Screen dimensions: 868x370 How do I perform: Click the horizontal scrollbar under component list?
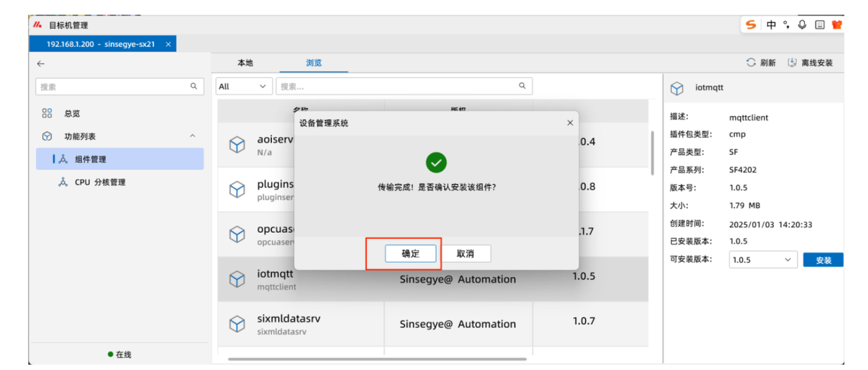[x=377, y=358]
